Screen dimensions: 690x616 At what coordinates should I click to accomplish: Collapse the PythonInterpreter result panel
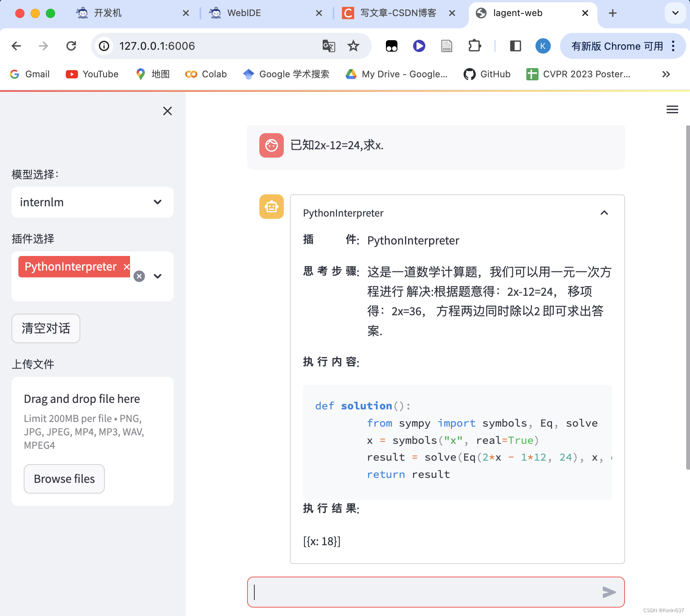[604, 213]
